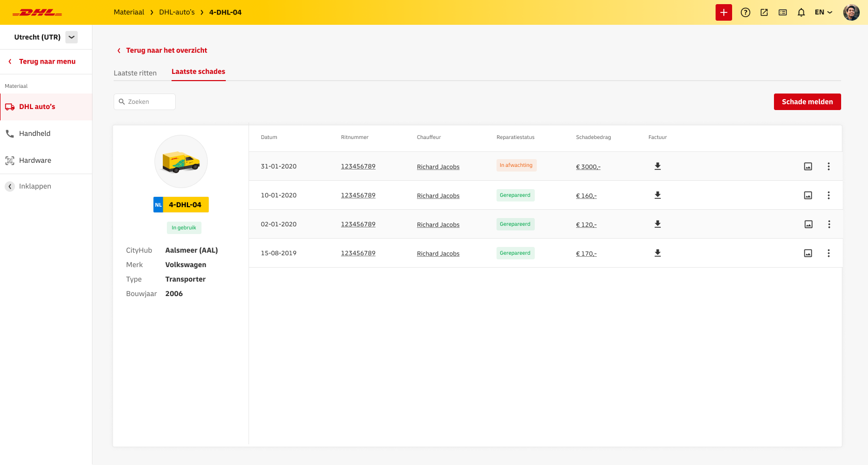Open more options for 10-01-2020 row

coord(829,195)
